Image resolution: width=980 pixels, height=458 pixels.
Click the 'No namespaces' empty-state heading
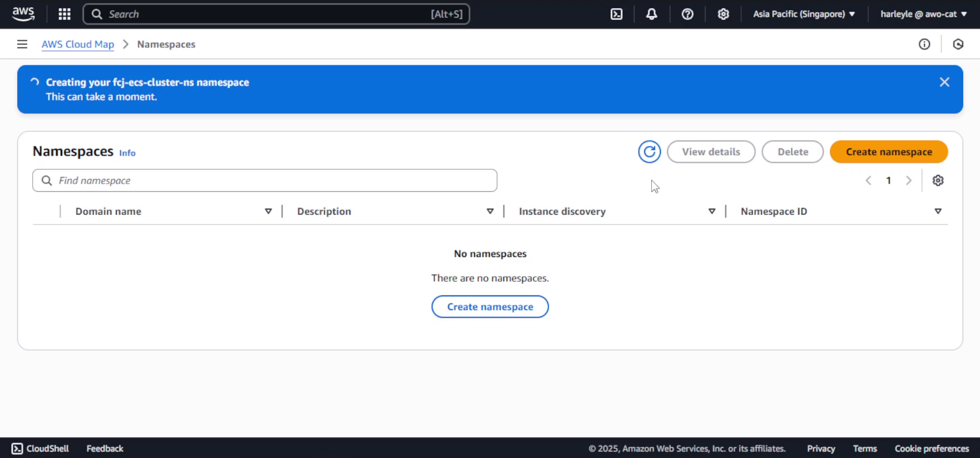(490, 254)
